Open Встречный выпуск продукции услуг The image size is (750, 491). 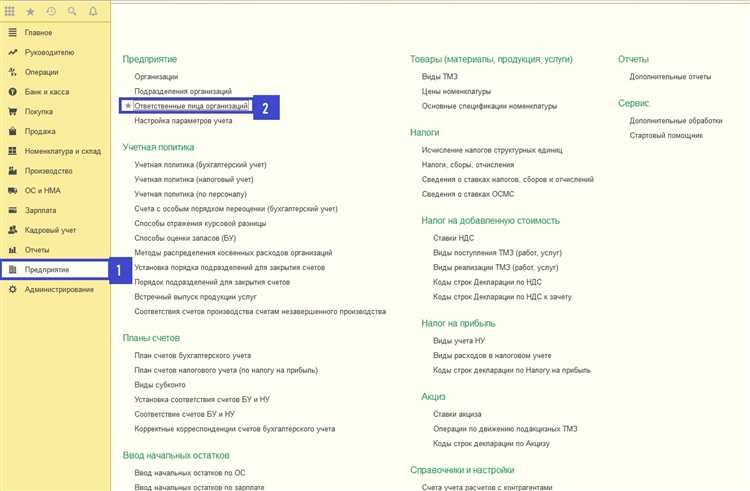click(196, 296)
